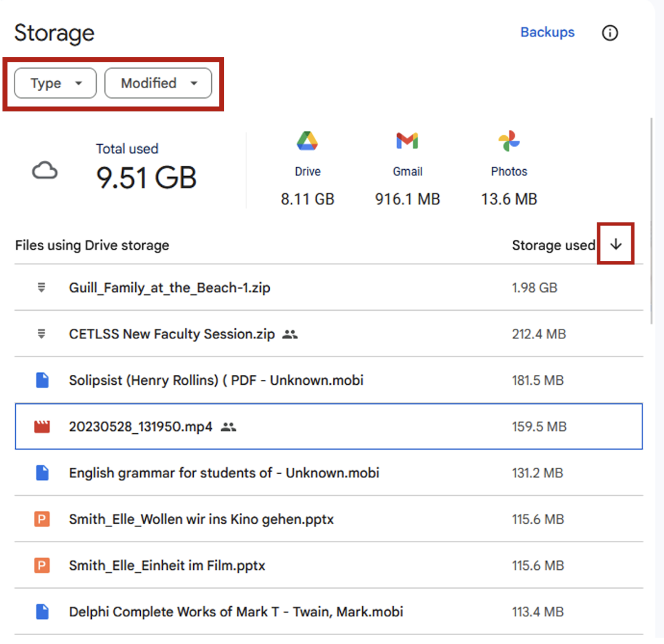The height and width of the screenshot is (644, 664).
Task: Click shared icon next to 20230528_131950.mp4
Action: 229,426
